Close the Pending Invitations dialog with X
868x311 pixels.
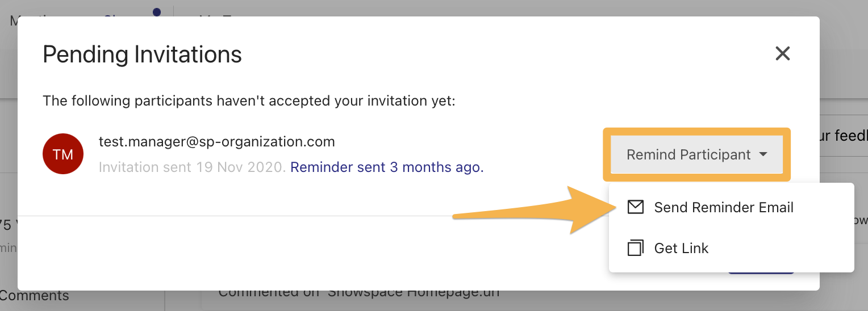pyautogui.click(x=783, y=54)
